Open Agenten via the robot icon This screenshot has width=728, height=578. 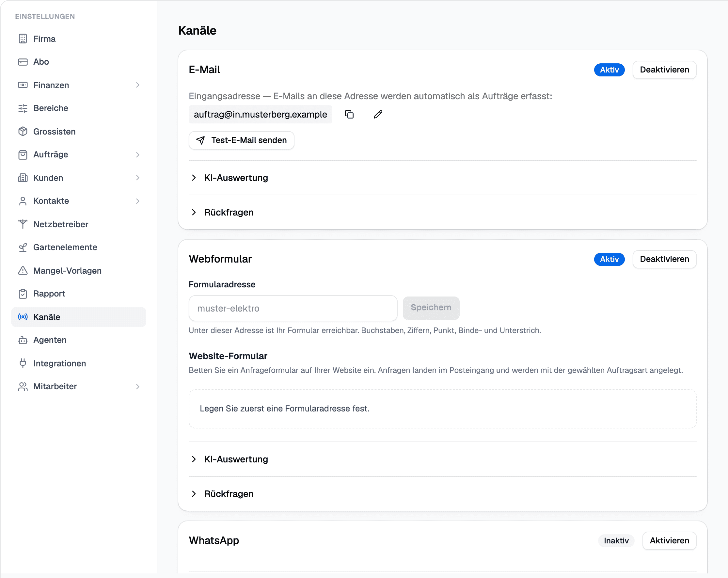click(x=23, y=340)
